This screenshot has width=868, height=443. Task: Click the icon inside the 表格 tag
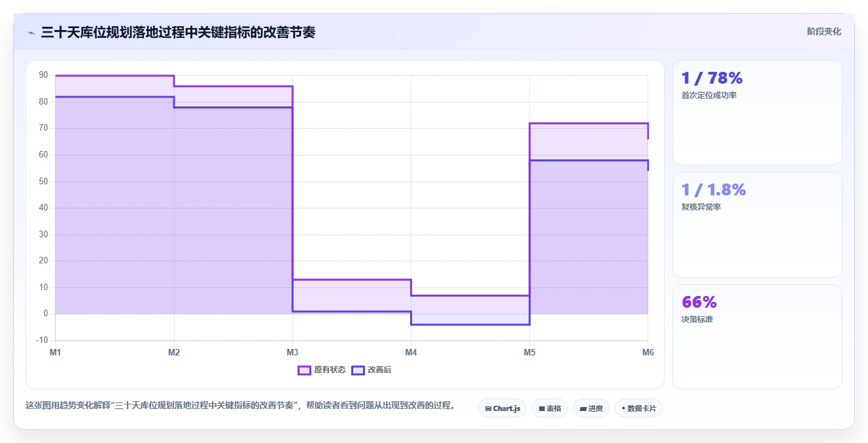coord(542,409)
